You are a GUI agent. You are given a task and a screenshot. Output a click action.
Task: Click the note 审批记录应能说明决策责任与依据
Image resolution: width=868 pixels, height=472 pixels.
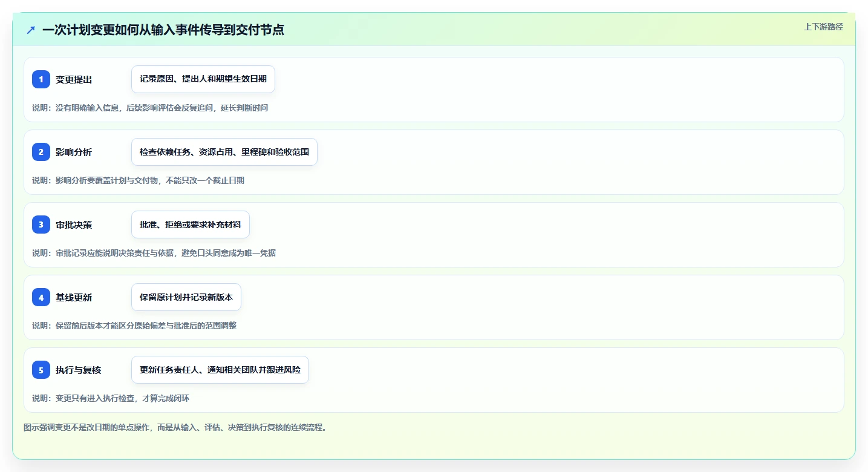(x=154, y=253)
